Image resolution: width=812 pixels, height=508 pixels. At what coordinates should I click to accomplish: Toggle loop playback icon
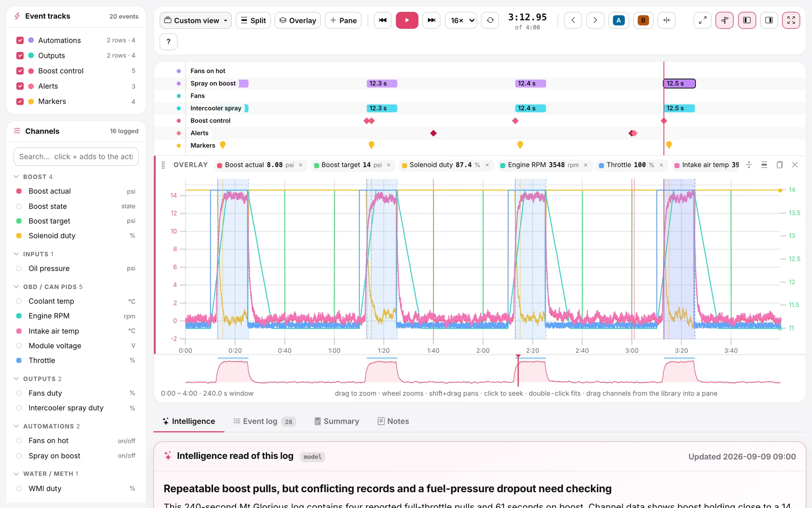click(490, 20)
